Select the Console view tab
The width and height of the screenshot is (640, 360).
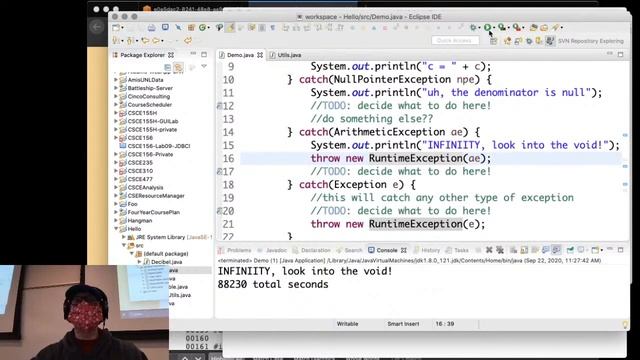(x=387, y=250)
